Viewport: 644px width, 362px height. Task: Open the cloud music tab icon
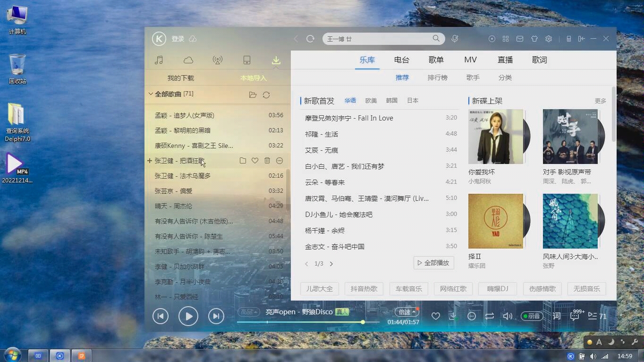click(188, 60)
